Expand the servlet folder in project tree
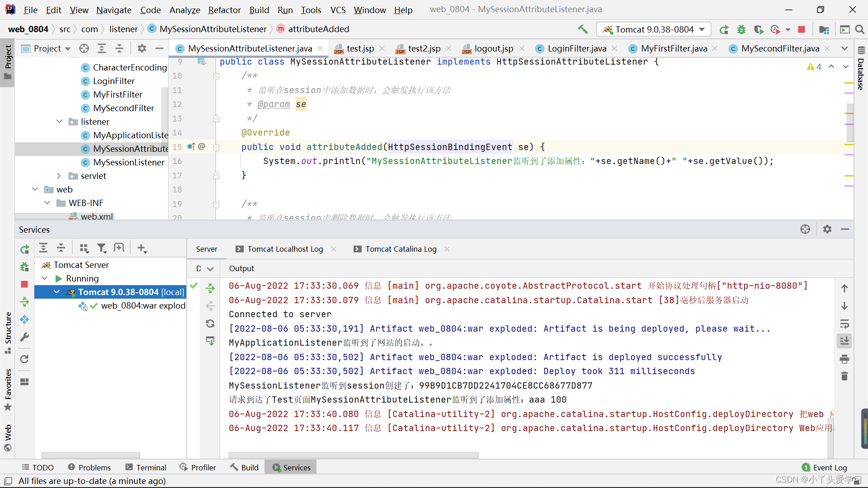 pyautogui.click(x=59, y=176)
